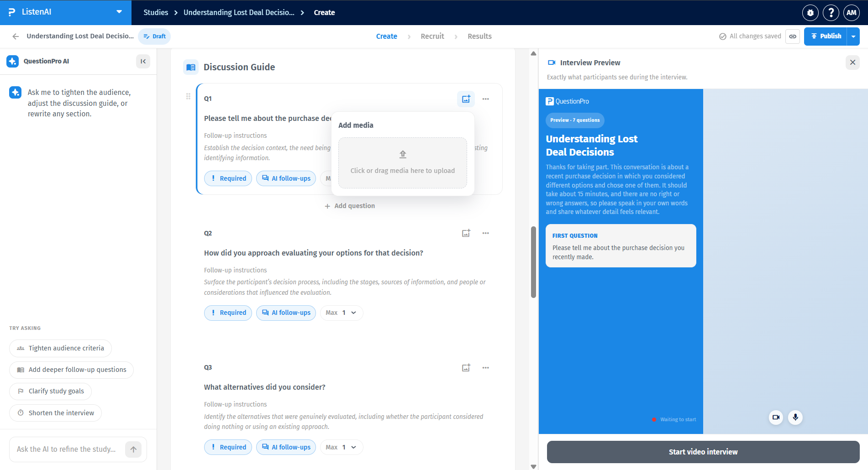The height and width of the screenshot is (470, 868).
Task: Toggle Required on Q3
Action: (228, 447)
